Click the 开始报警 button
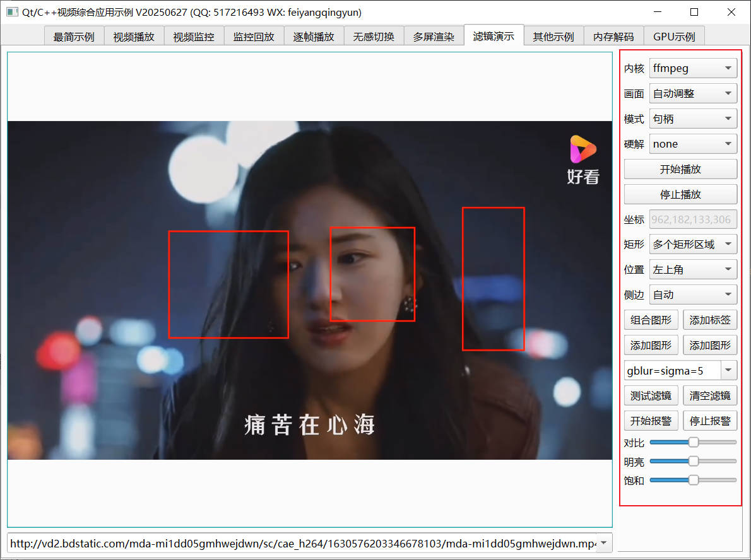Image resolution: width=751 pixels, height=560 pixels. coord(651,421)
